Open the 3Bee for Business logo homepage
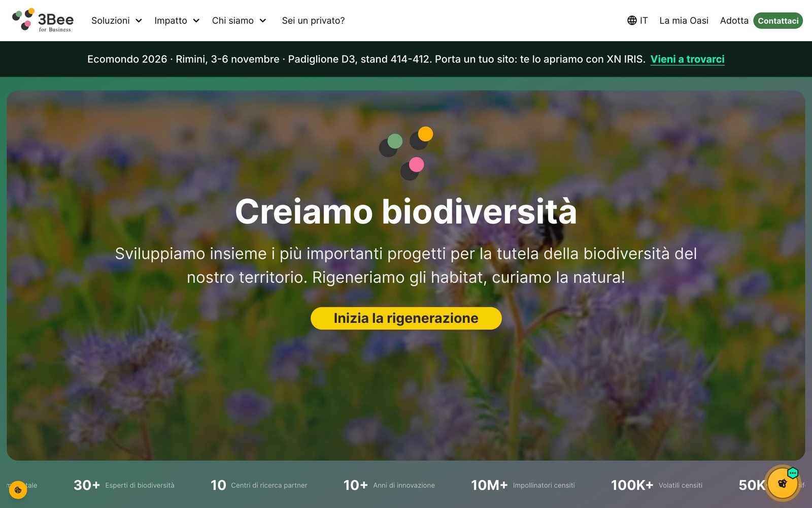 coord(43,20)
